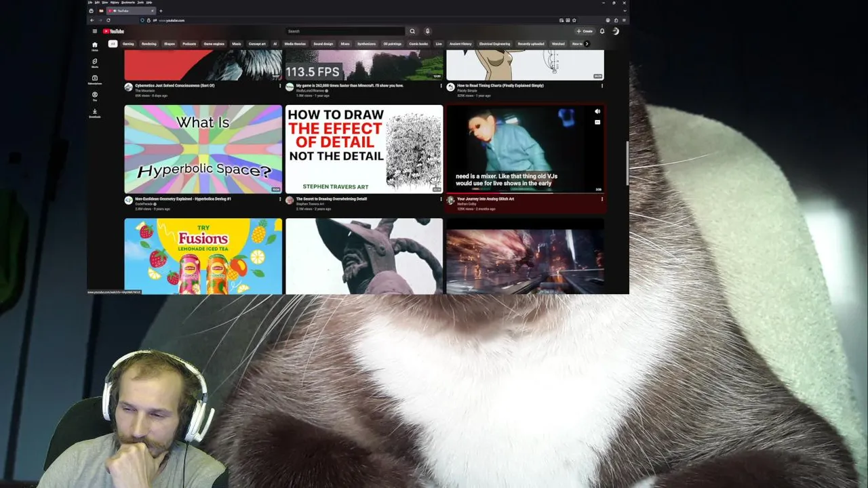Image resolution: width=868 pixels, height=488 pixels.
Task: Click the search magnifier button
Action: 412,31
